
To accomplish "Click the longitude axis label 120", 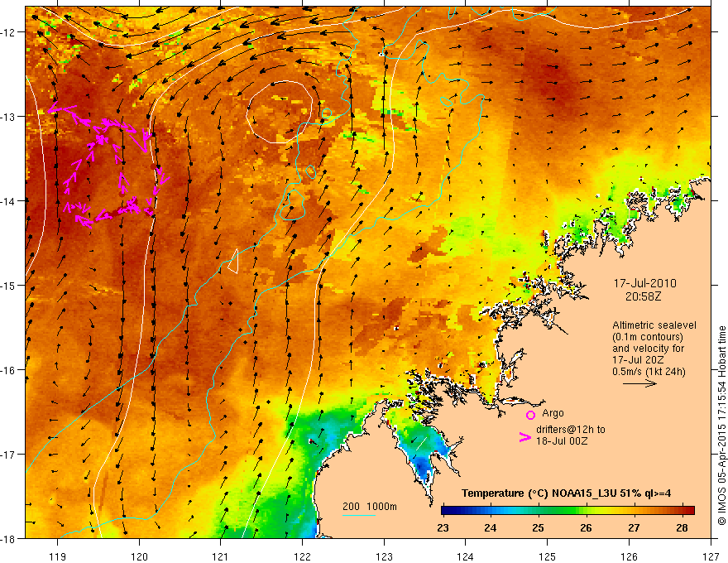I will click(x=139, y=556).
